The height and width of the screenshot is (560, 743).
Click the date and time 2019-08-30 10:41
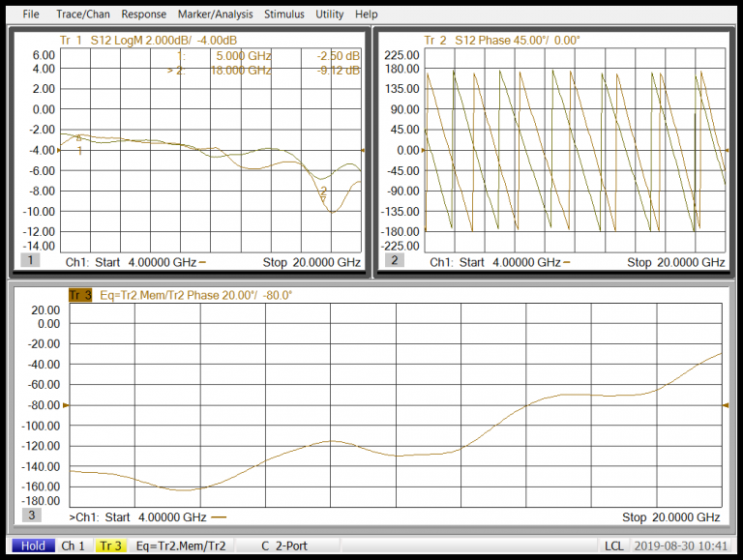point(681,545)
